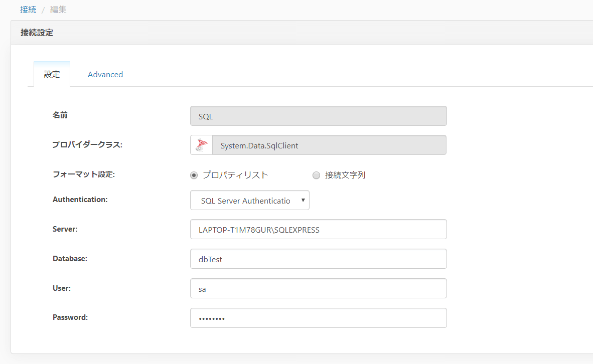Screen dimensions: 593x364
Task: Click the Database field label
Action: [70, 259]
